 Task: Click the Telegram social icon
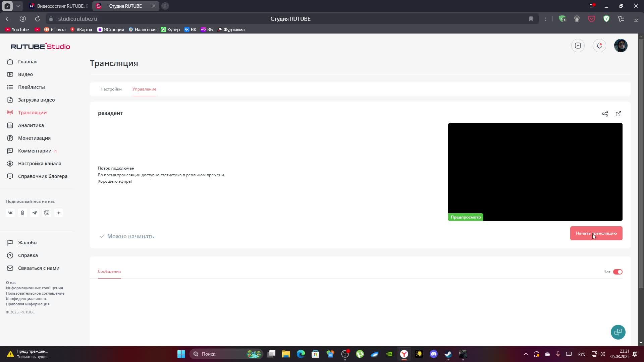point(35,213)
